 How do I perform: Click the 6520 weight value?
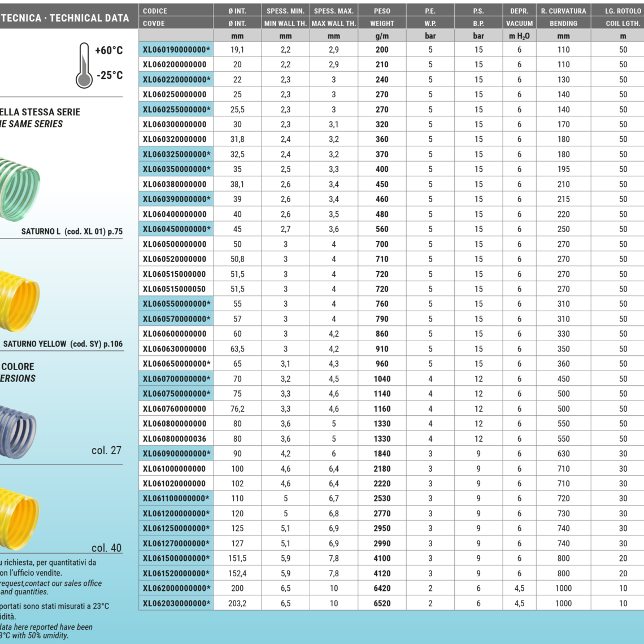pyautogui.click(x=382, y=603)
